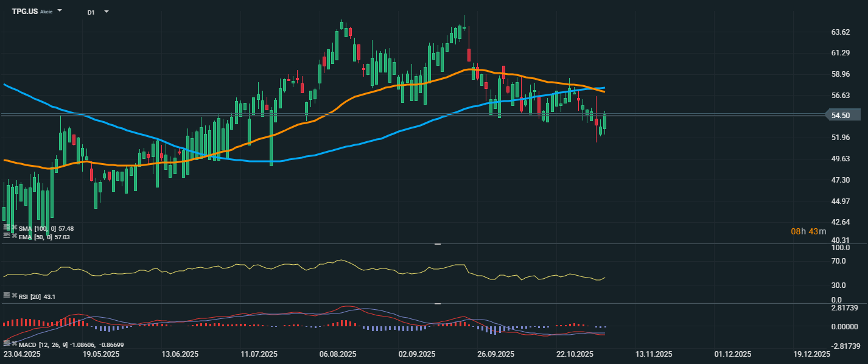The height and width of the screenshot is (364, 868).
Task: Remove the MACD indicator with X icon
Action: point(14,344)
